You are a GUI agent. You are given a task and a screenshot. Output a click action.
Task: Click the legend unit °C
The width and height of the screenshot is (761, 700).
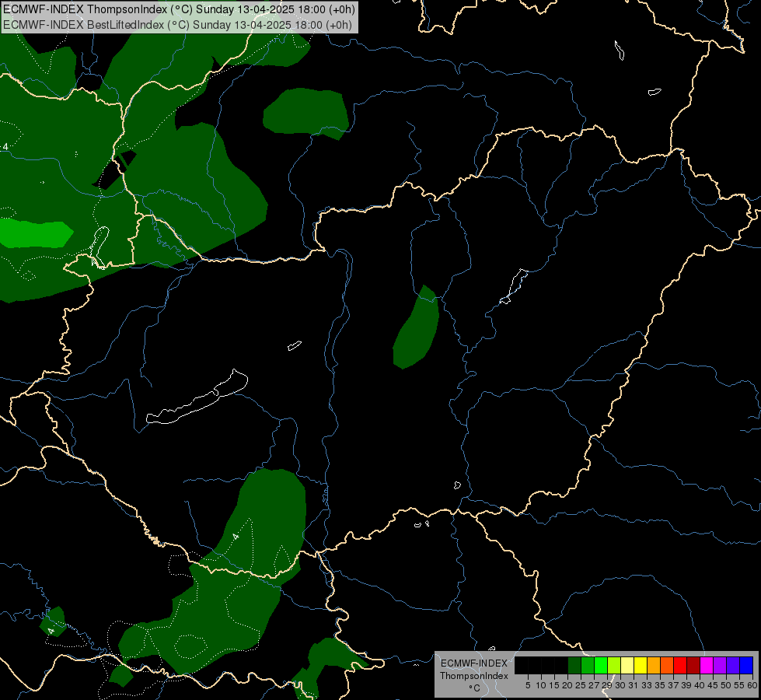475,688
